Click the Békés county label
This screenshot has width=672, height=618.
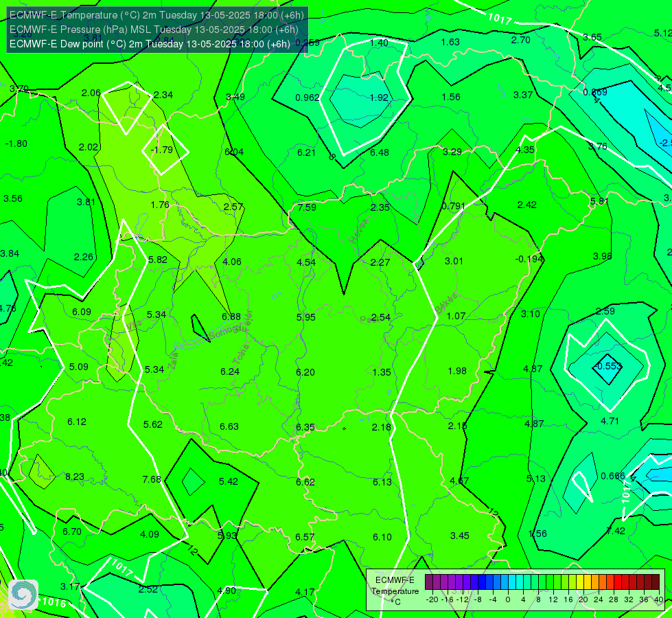click(x=446, y=303)
